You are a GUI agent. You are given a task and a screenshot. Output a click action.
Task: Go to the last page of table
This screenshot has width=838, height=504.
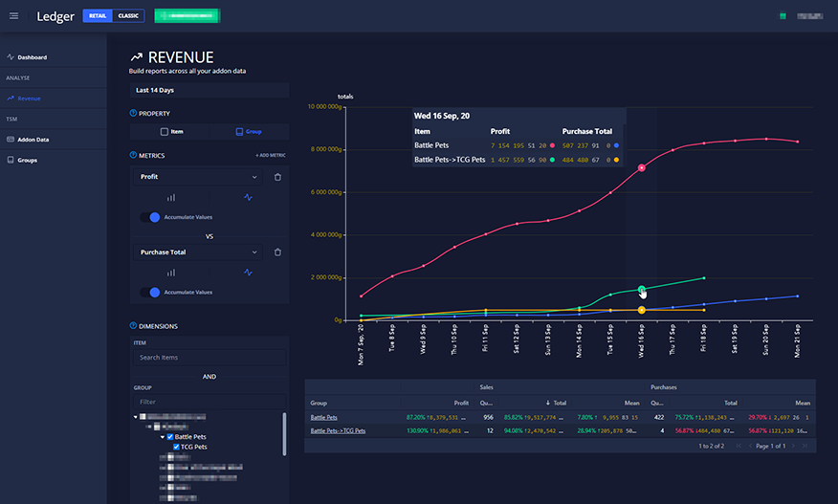pos(805,446)
